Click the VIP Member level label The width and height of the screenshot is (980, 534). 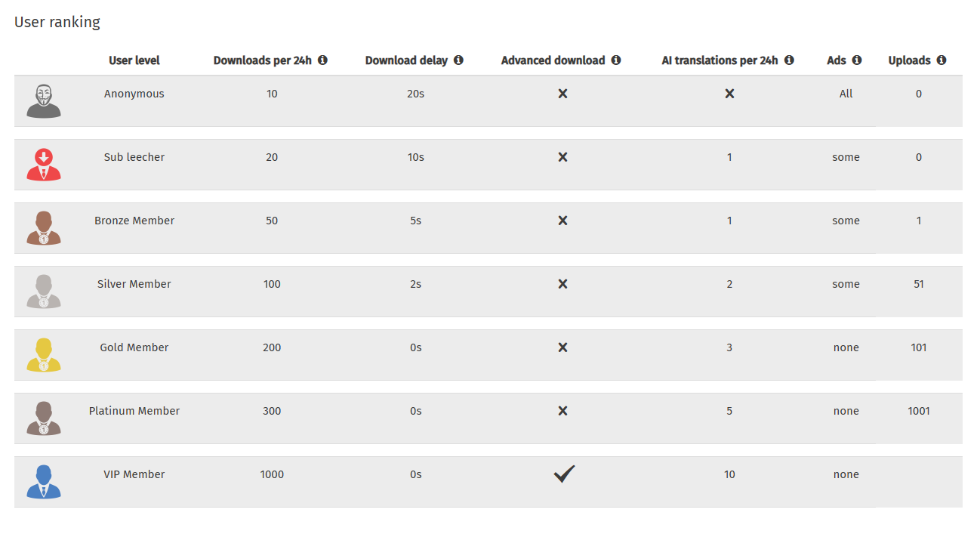134,474
